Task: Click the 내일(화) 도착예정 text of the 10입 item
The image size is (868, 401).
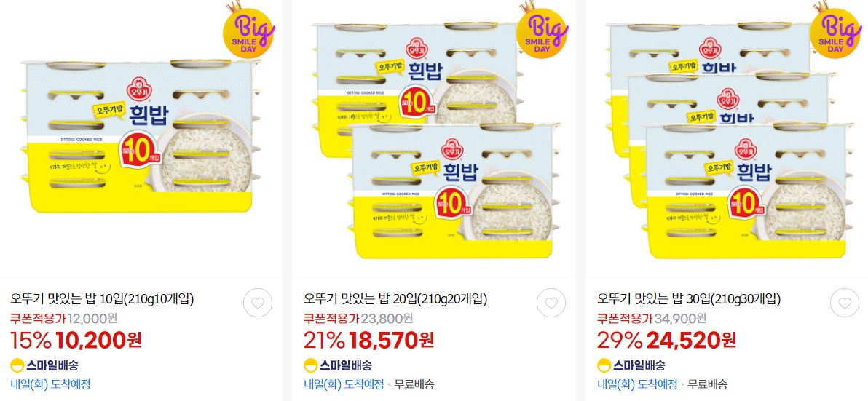Action: [x=50, y=384]
